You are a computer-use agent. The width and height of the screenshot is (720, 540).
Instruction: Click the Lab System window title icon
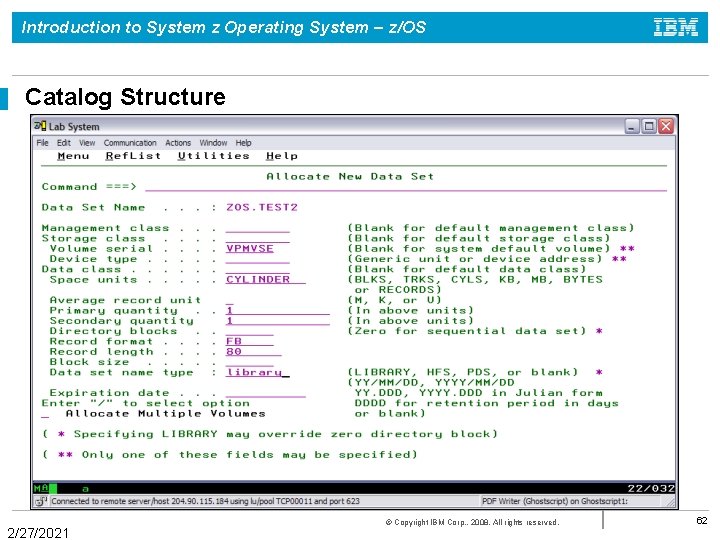(40, 126)
